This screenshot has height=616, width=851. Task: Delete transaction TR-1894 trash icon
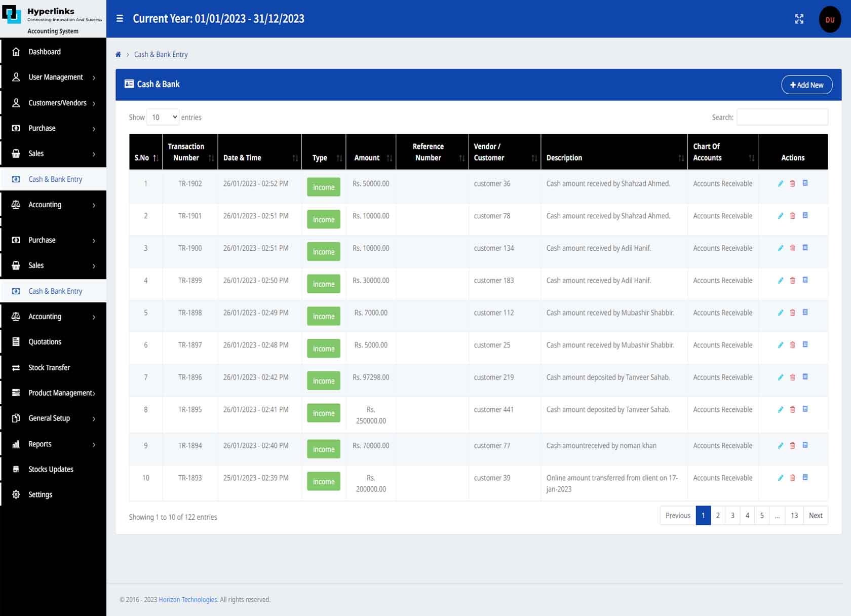point(793,446)
